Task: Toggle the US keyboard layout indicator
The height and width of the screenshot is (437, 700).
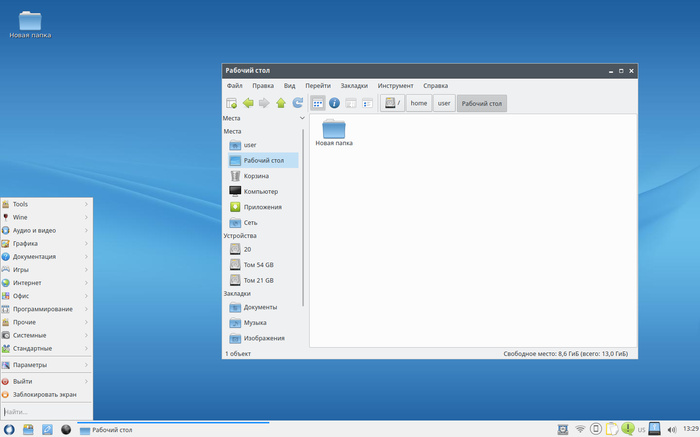Action: 641,429
